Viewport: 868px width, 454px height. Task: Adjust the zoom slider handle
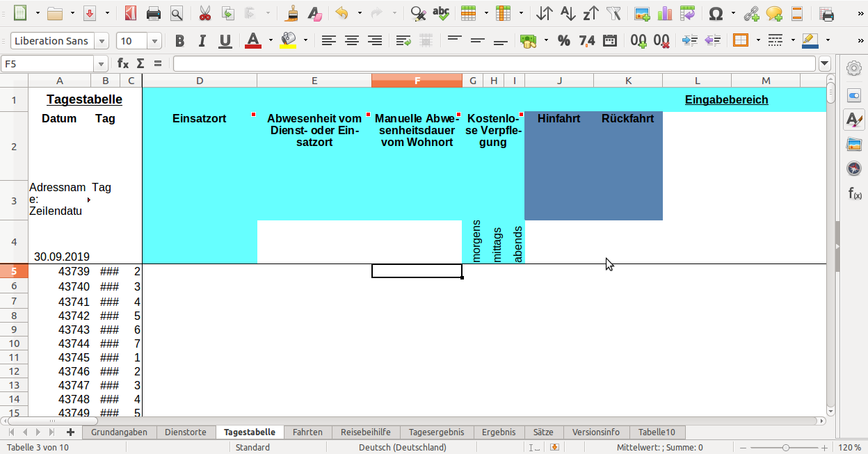[x=785, y=447]
